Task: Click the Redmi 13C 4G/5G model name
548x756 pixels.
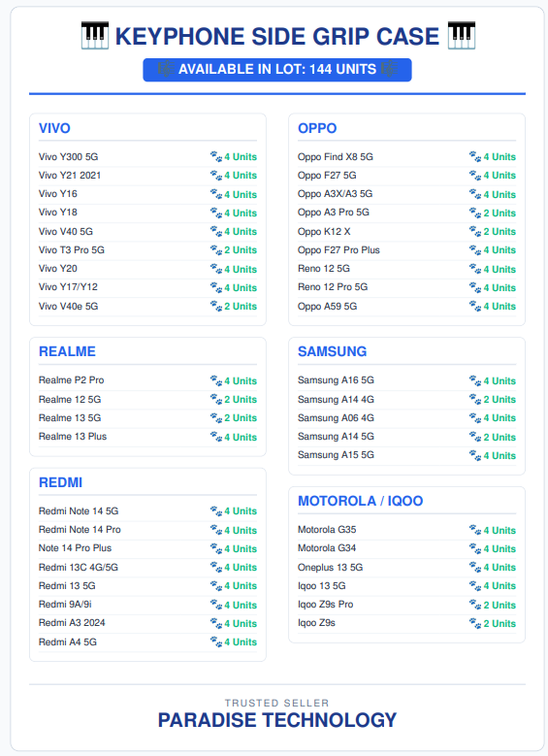Action: 79,568
